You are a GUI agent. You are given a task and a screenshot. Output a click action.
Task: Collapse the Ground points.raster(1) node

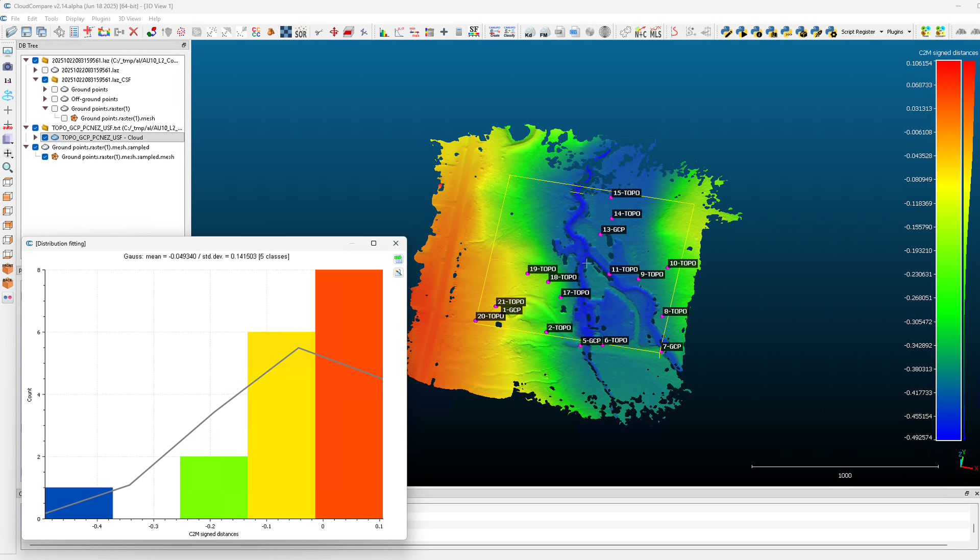coord(45,109)
